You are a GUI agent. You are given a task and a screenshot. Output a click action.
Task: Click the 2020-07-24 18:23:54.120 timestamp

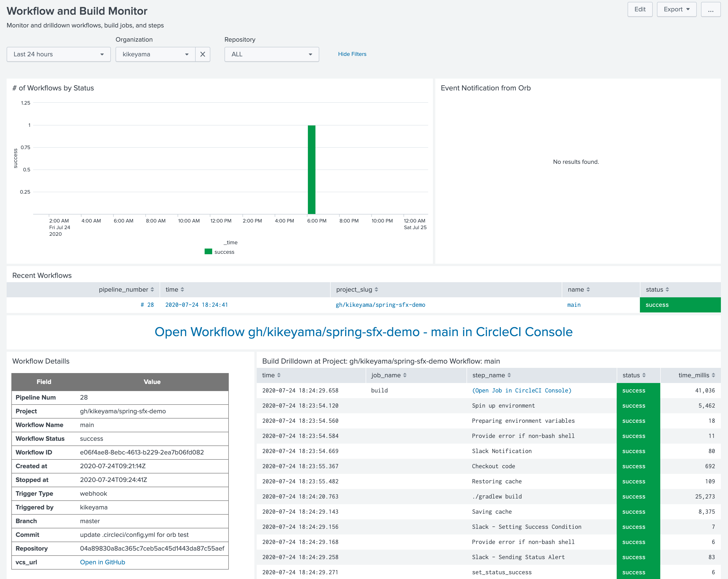click(300, 405)
